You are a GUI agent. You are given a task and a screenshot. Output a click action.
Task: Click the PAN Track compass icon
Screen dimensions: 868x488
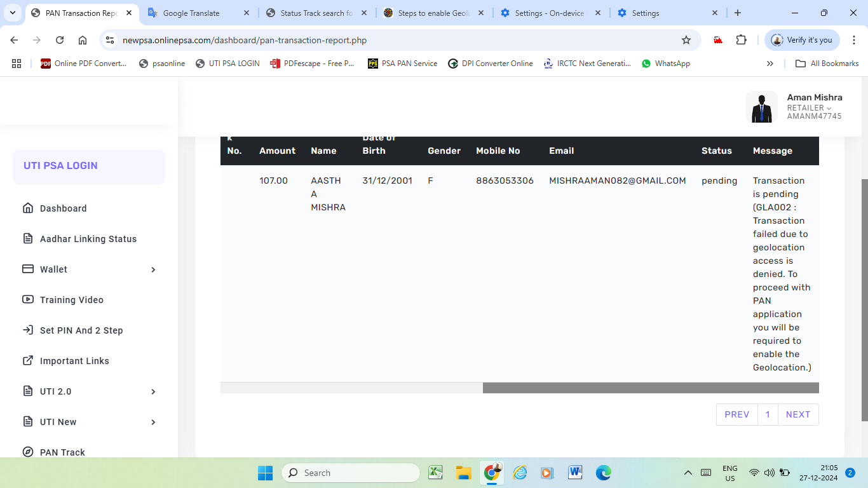point(28,452)
